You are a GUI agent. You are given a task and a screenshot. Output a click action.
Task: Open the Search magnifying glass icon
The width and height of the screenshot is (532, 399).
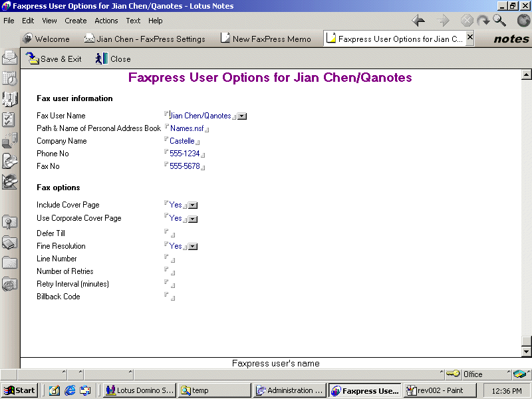pos(499,21)
